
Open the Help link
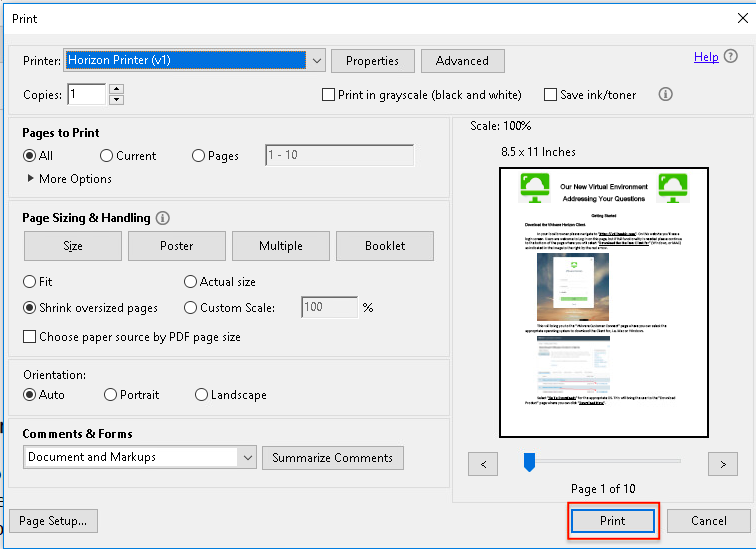(706, 57)
